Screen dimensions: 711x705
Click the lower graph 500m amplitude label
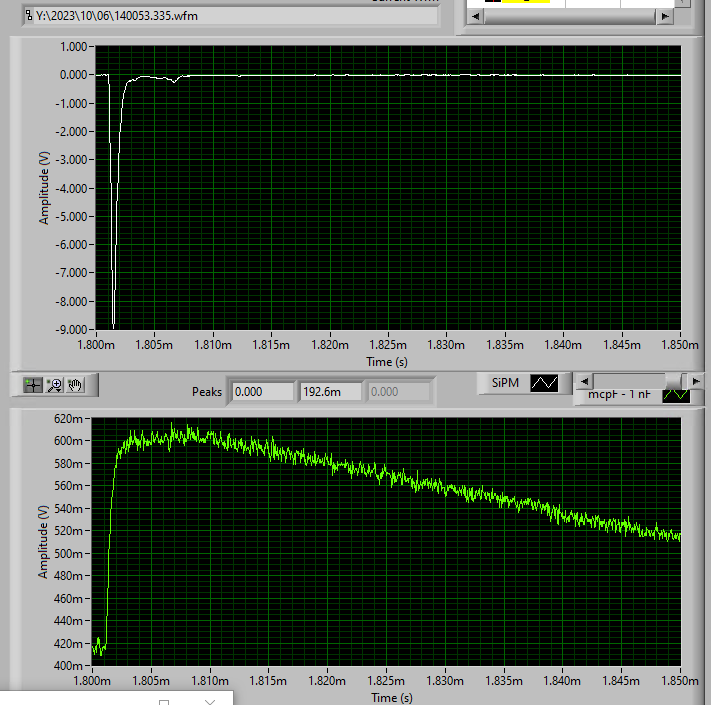(x=68, y=554)
